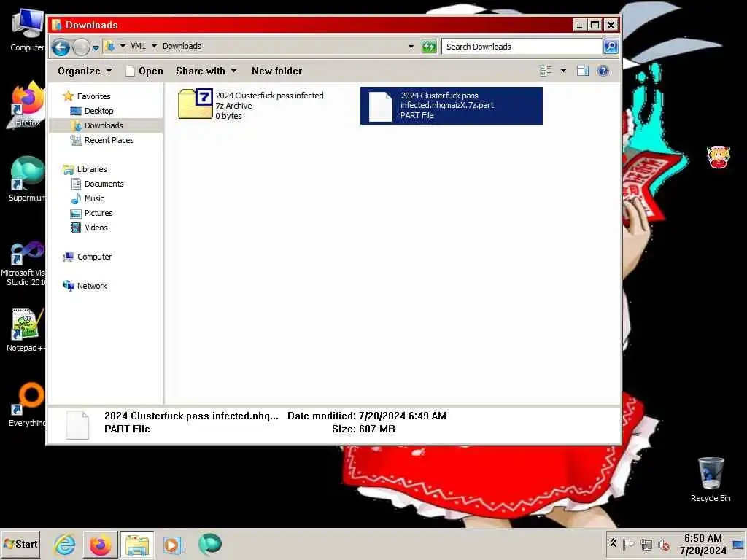747x560 pixels.
Task: Launch Internet Explorer from taskbar
Action: coord(65,544)
